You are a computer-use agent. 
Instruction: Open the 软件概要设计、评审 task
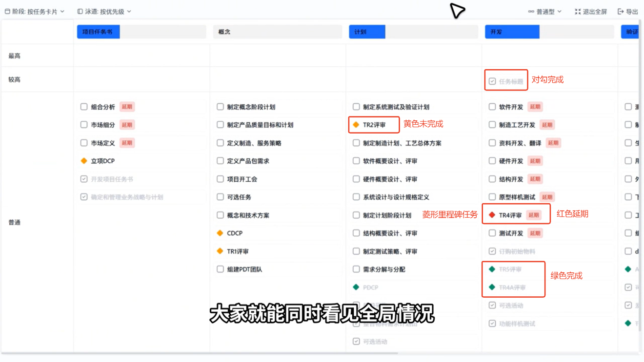point(390,161)
